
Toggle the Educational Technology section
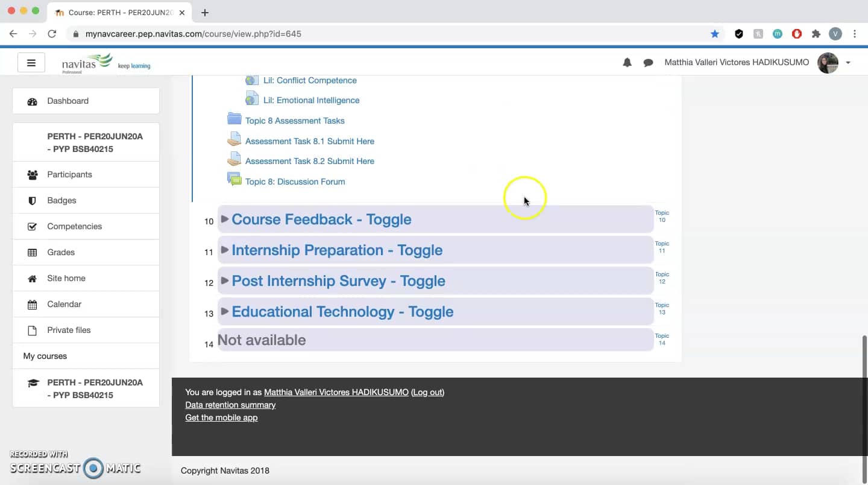(x=341, y=312)
